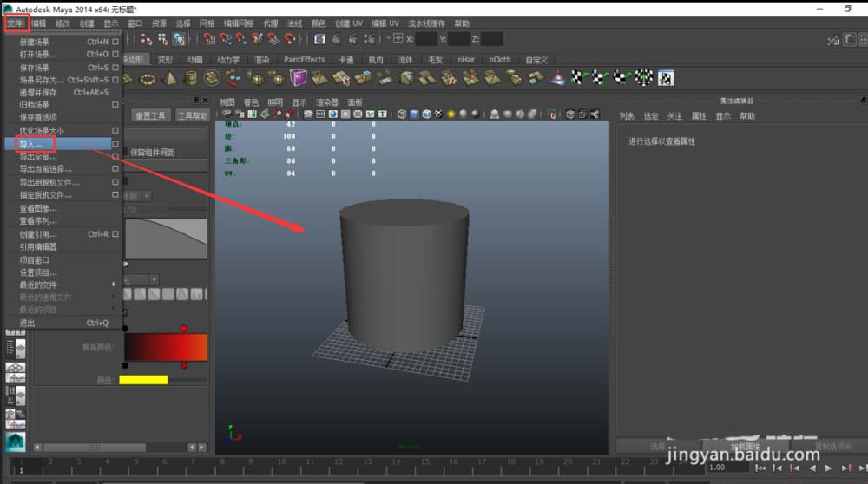Open option box for 保存场景

tap(115, 68)
